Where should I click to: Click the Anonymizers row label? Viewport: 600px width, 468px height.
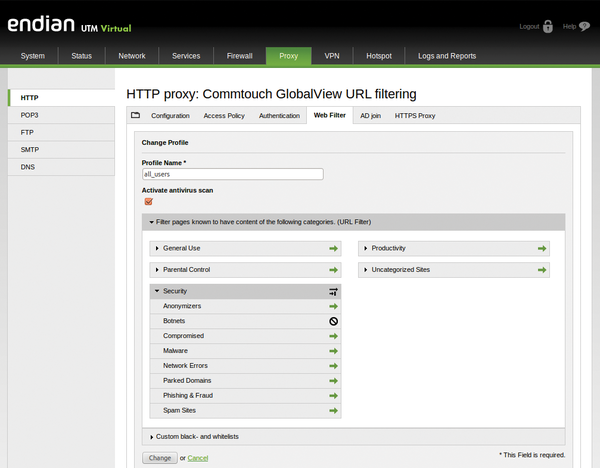182,306
